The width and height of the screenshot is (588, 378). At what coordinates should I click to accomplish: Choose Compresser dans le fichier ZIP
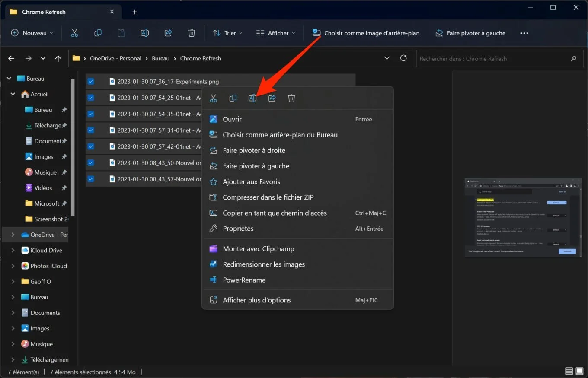tap(298, 197)
